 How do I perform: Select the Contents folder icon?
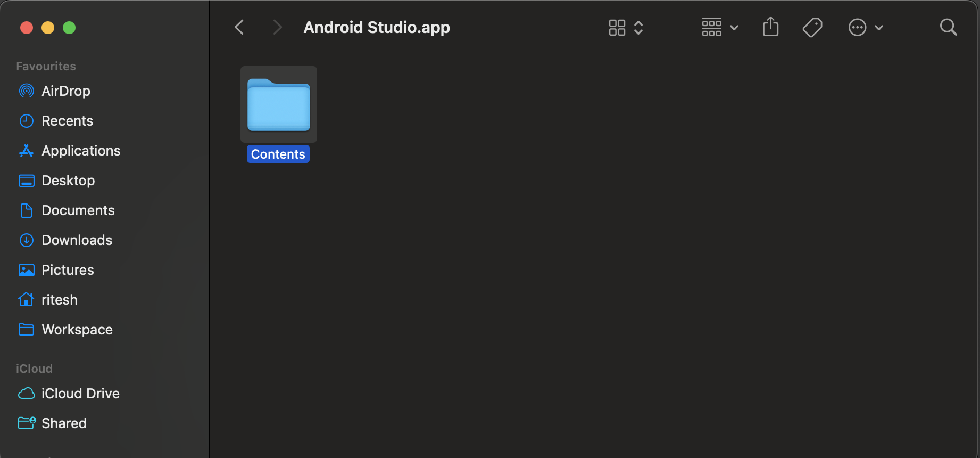pos(279,104)
